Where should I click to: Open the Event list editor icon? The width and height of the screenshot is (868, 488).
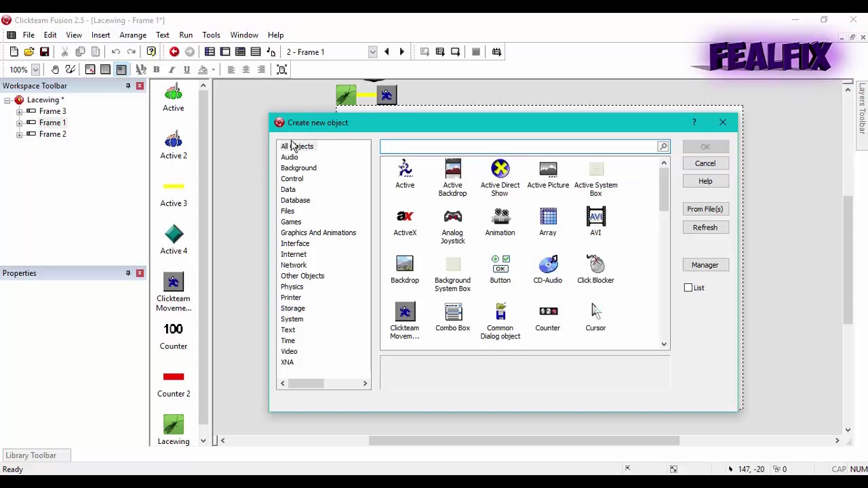(x=256, y=52)
